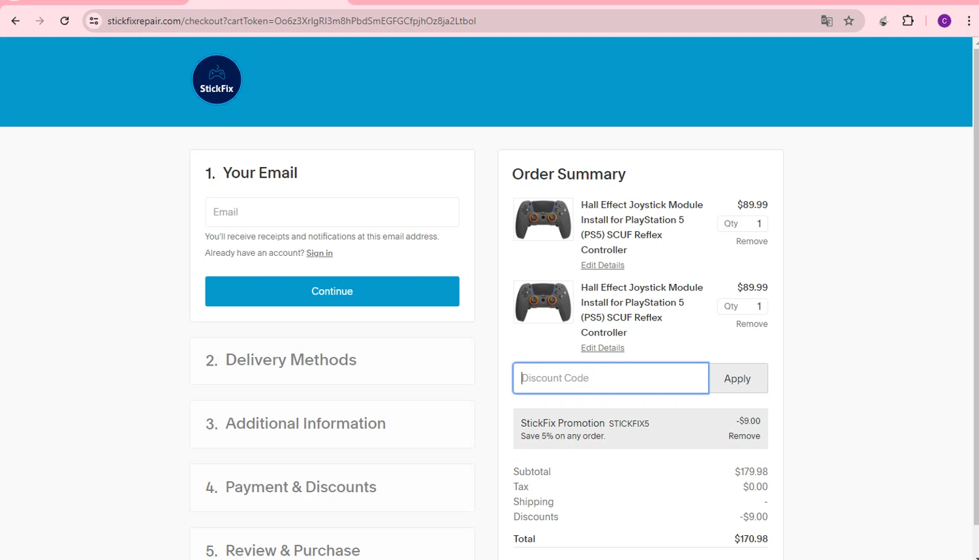Click the browser back arrow

16,21
